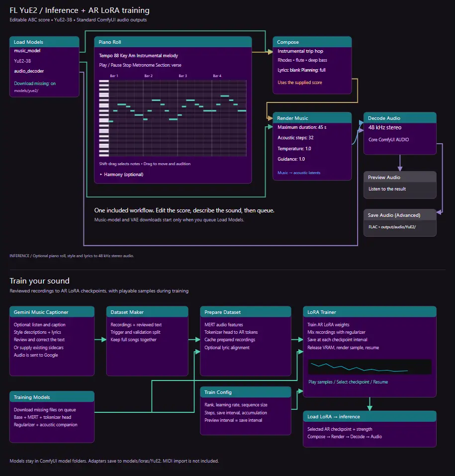455x476 pixels.
Task: Click Select checkpoint in LoRA Trainer
Action: 353,382
